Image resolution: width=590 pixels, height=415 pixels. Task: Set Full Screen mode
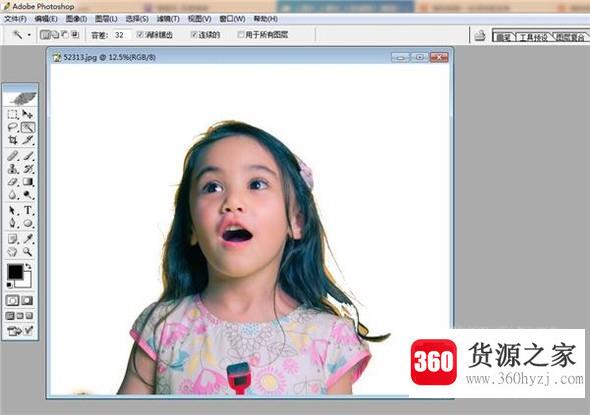click(x=29, y=316)
